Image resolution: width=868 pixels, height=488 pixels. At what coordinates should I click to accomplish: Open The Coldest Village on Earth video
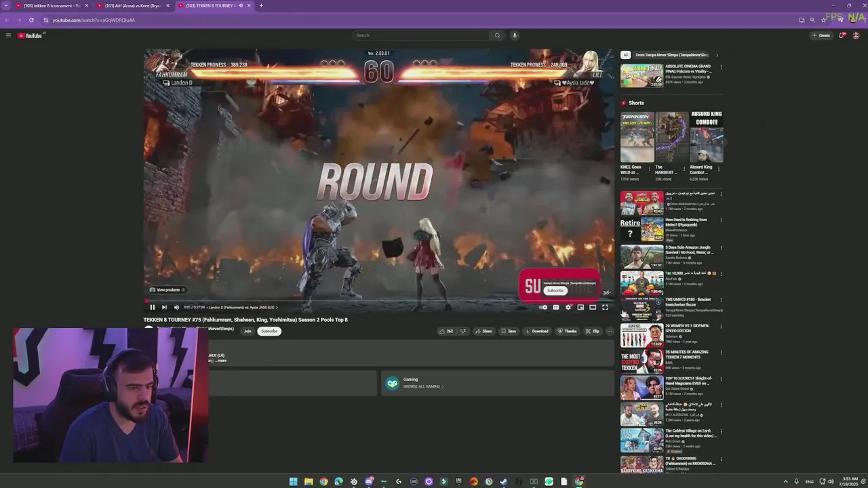642,441
